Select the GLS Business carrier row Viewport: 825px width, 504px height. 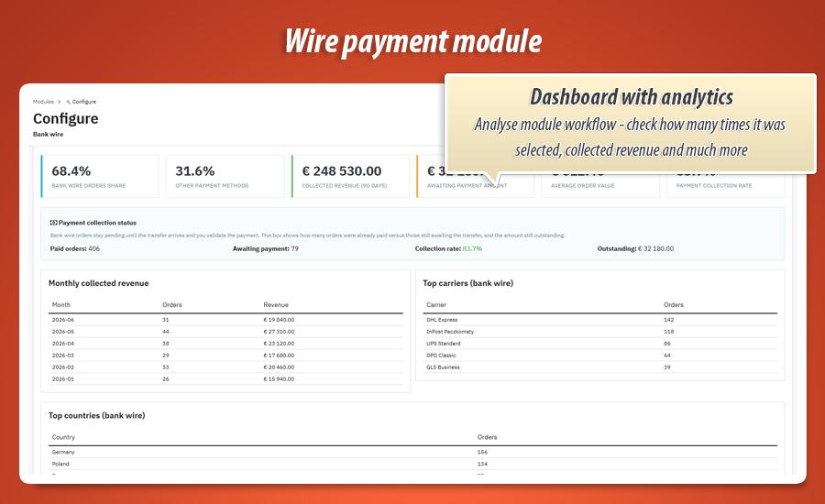[x=599, y=367]
